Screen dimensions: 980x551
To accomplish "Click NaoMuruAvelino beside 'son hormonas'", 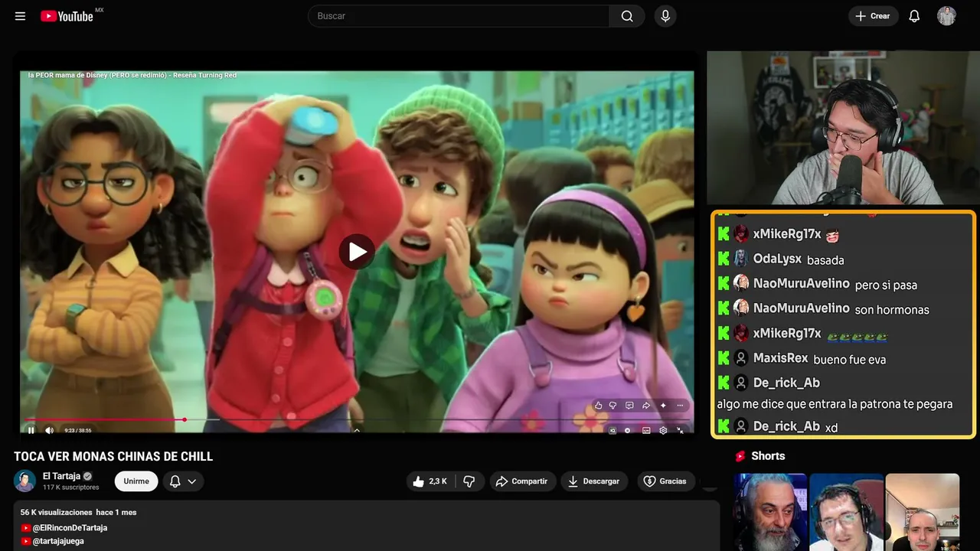I will click(x=802, y=308).
